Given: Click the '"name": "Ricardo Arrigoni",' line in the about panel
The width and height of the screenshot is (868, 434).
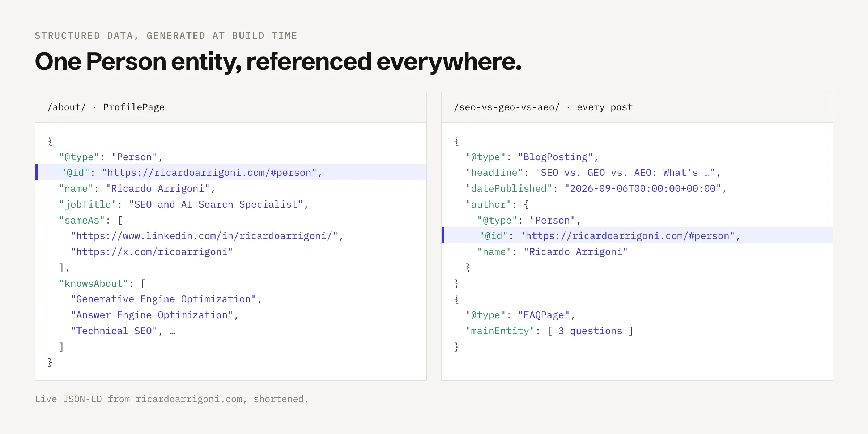Looking at the screenshot, I should pyautogui.click(x=137, y=188).
